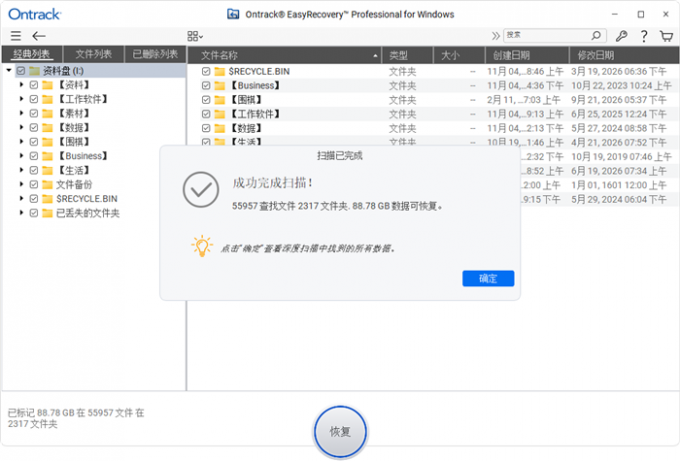Expand the 文件备份 tree folder

[21, 184]
